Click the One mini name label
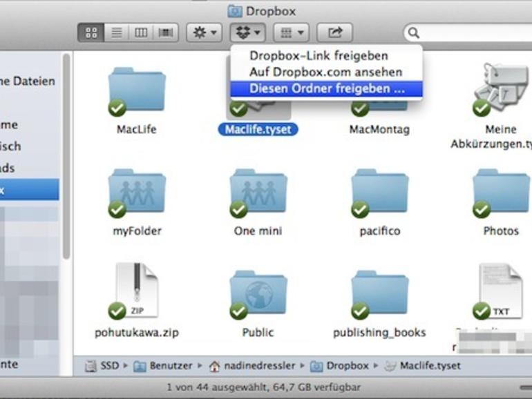The image size is (532, 399). pyautogui.click(x=258, y=231)
